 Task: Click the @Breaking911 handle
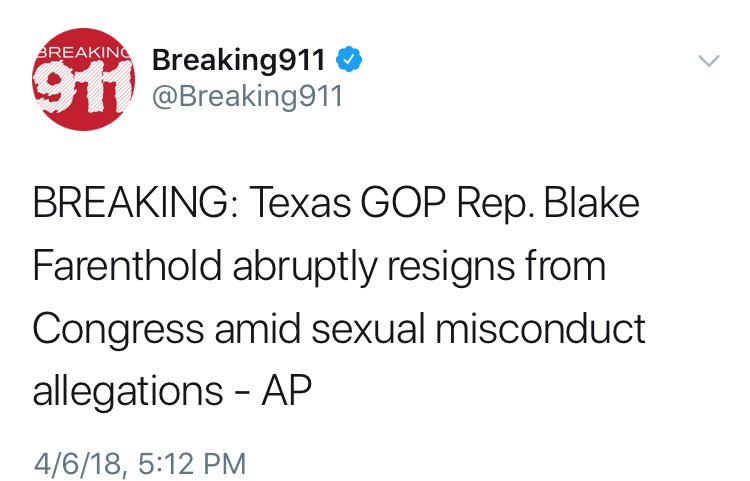click(246, 97)
